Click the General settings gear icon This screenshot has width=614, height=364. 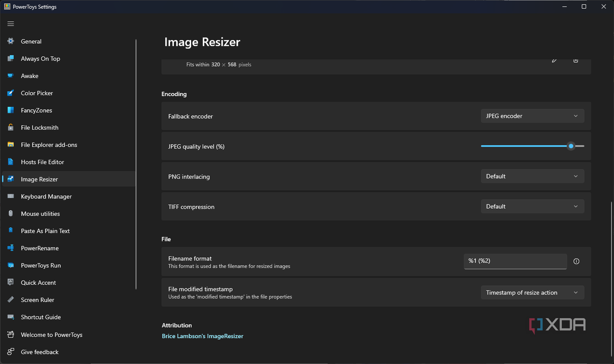point(11,41)
